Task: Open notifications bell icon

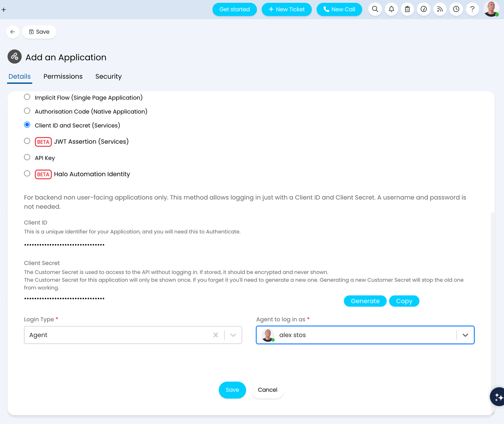Action: click(x=391, y=9)
